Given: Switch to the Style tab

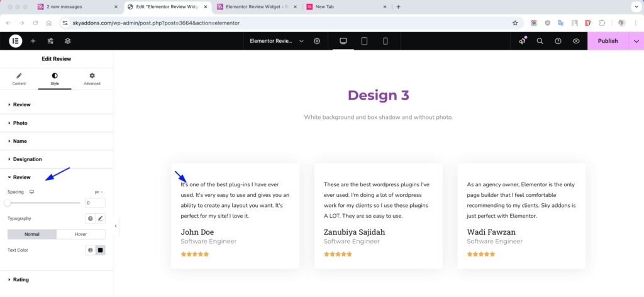Looking at the screenshot, I should [x=55, y=78].
